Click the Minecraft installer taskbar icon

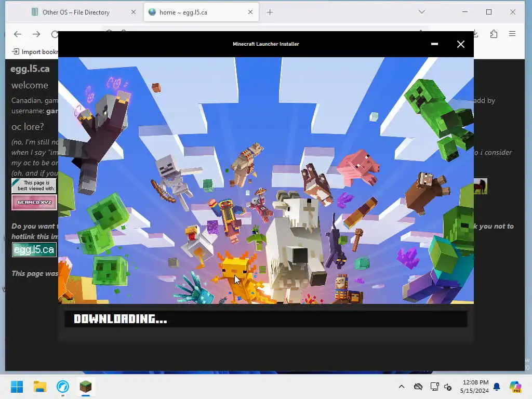click(86, 387)
